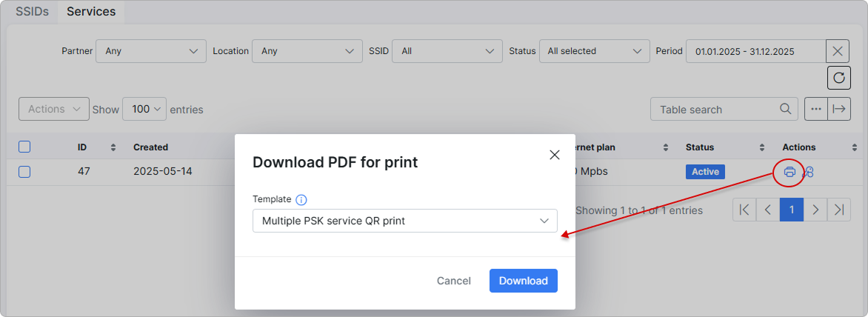Click the ID value 47 cell
The width and height of the screenshot is (868, 317).
click(x=84, y=172)
